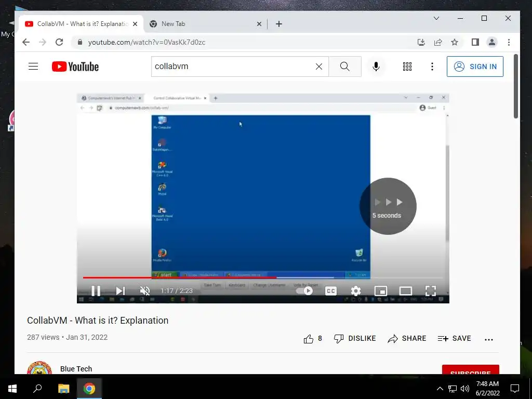Open the Blue Tech channel avatar
Image resolution: width=532 pixels, height=399 pixels.
point(39,368)
